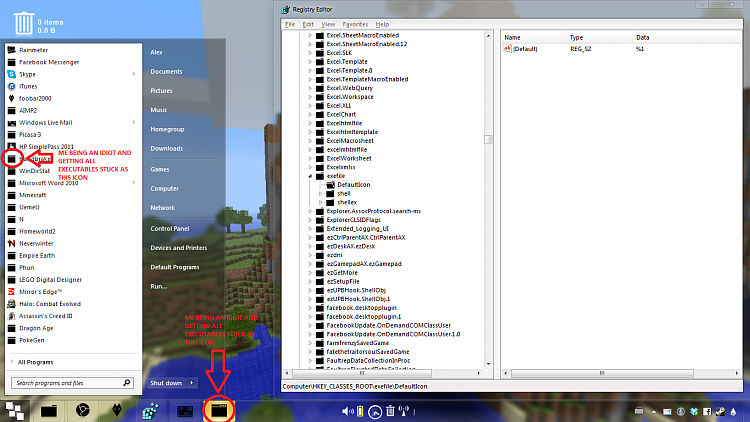Viewport: 750px width, 422px height.
Task: Click the Dropbox tray icon
Action: (694, 411)
